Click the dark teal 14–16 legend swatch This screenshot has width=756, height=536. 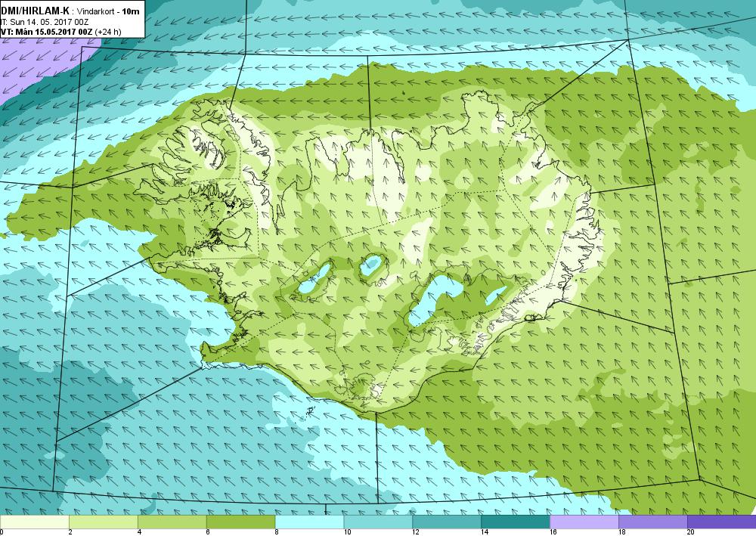pyautogui.click(x=516, y=522)
